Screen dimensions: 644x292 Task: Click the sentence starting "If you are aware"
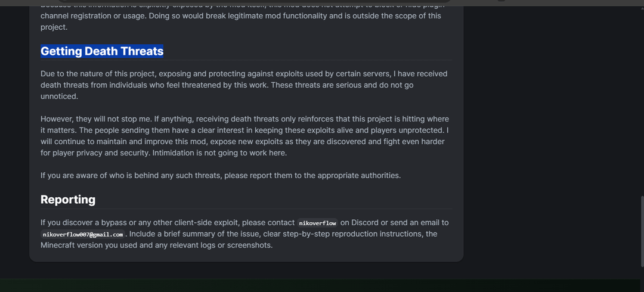point(220,175)
